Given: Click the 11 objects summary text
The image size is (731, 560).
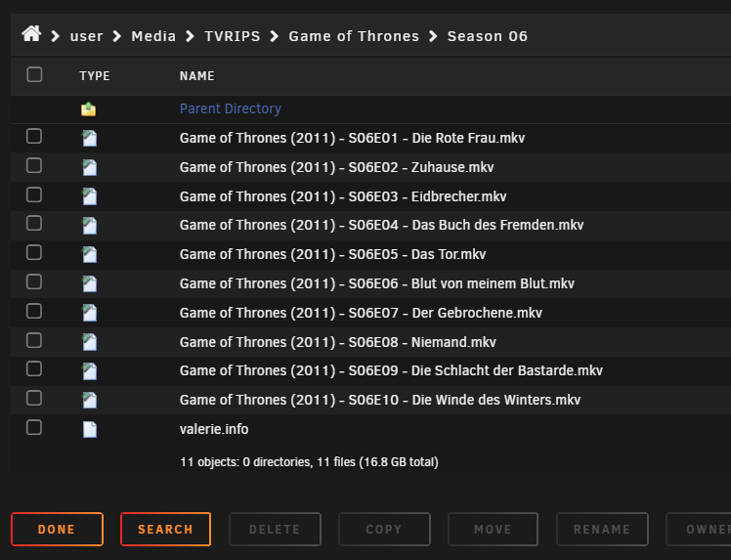Looking at the screenshot, I should tap(309, 462).
